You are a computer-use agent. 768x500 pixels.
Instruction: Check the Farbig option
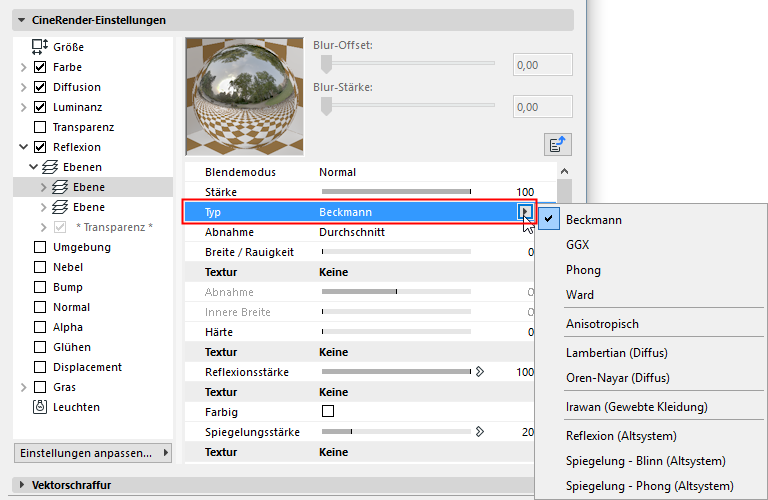(328, 411)
